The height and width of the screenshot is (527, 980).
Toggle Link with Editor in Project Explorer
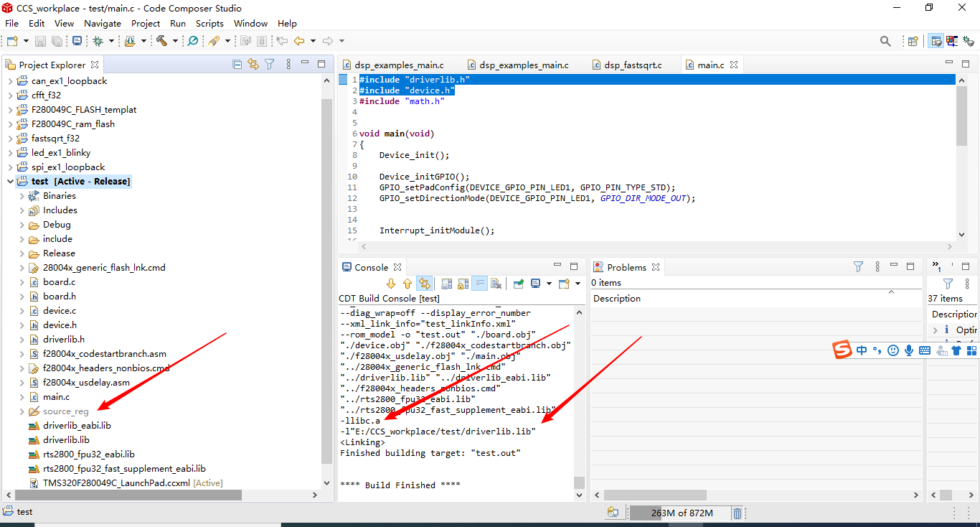[253, 65]
